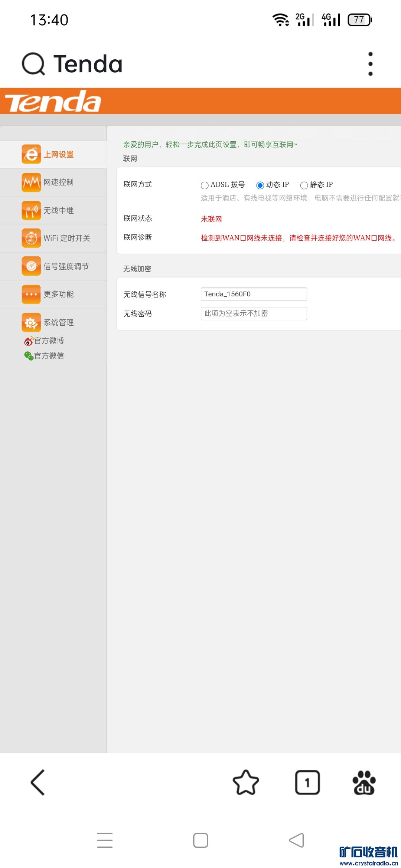The image size is (401, 868).
Task: Click the 联网方式 label
Action: (x=138, y=184)
